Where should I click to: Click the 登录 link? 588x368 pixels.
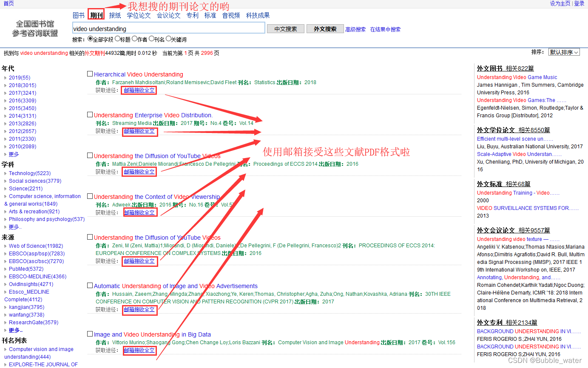pos(579,3)
